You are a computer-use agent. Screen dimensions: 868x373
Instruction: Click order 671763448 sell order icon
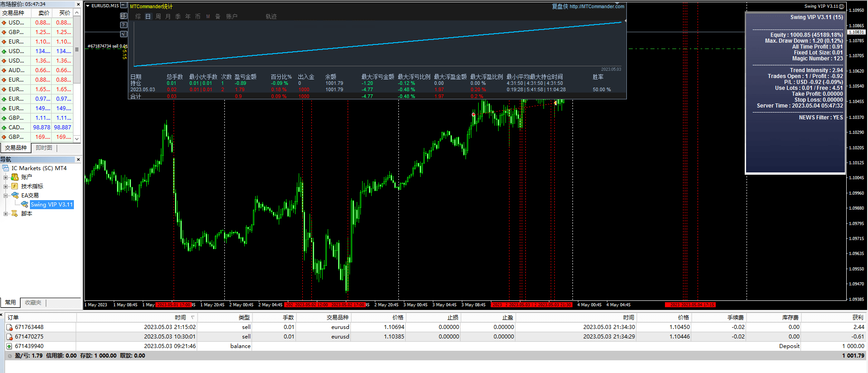click(10, 327)
